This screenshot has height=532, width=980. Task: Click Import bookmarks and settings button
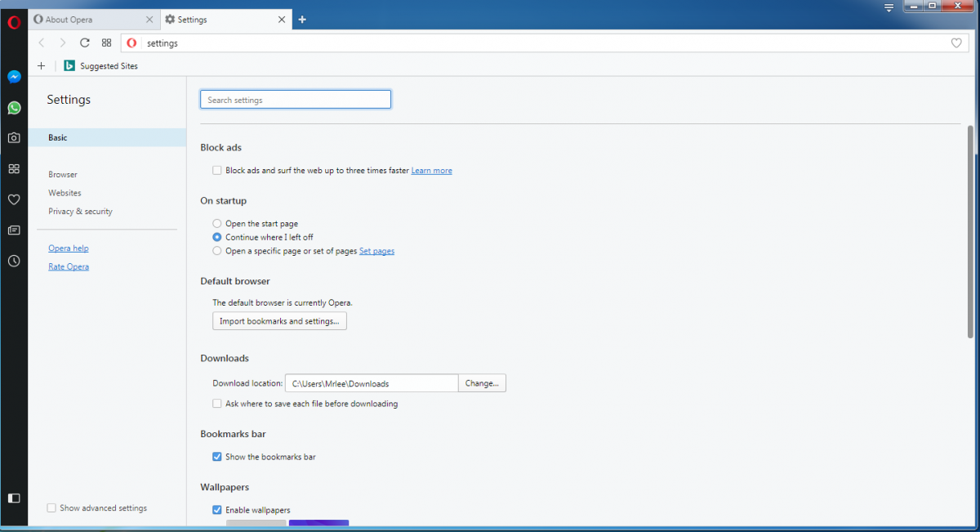pyautogui.click(x=279, y=321)
